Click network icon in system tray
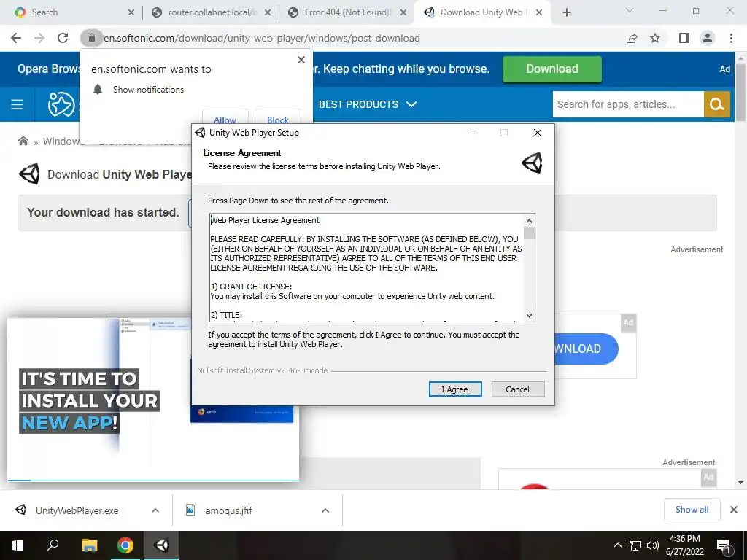This screenshot has height=560, width=747. point(635,545)
